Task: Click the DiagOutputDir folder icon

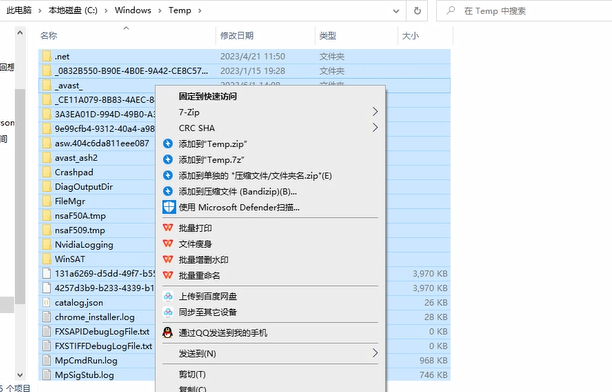Action: (x=46, y=187)
